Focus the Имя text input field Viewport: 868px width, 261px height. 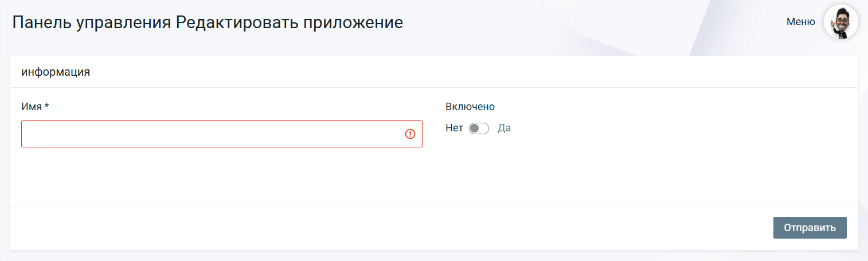(222, 134)
